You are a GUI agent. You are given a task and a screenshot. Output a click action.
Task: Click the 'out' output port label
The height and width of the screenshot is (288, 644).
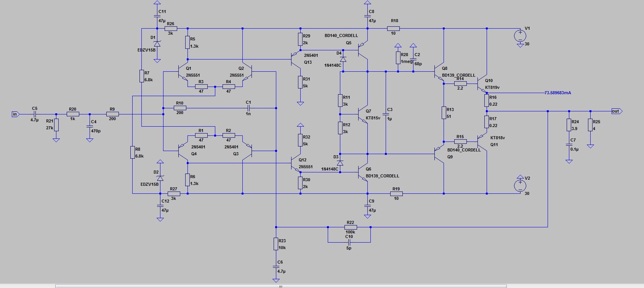coord(616,111)
